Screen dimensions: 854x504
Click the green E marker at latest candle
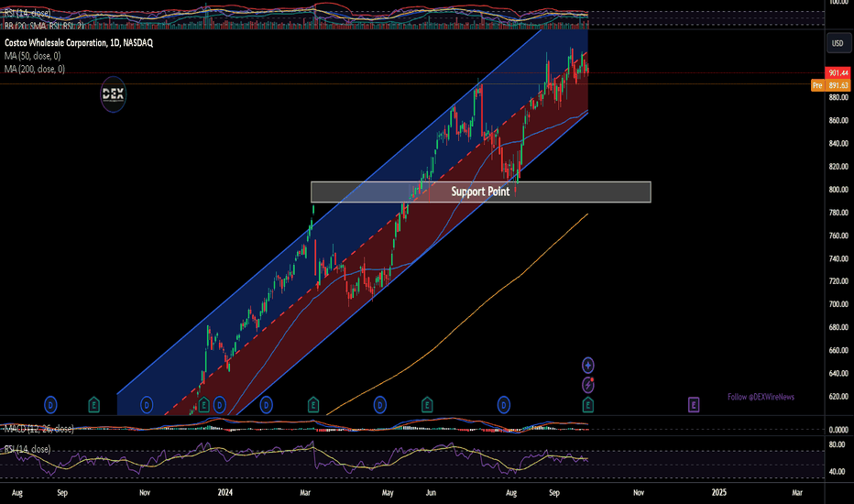587,405
